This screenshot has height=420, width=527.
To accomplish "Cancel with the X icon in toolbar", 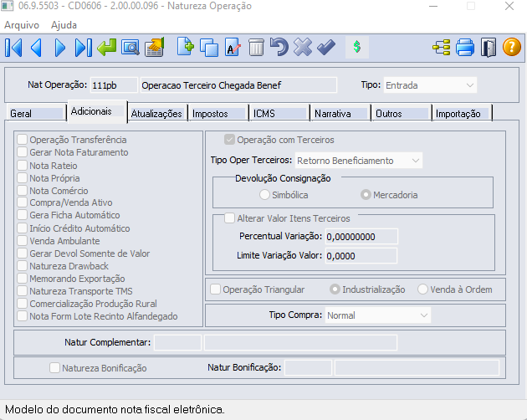I will (x=303, y=47).
